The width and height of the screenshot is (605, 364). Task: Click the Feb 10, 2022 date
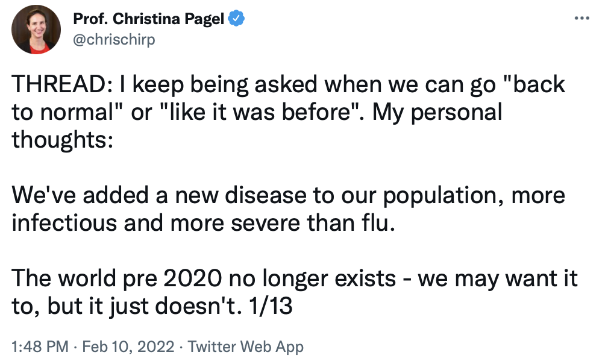(128, 347)
